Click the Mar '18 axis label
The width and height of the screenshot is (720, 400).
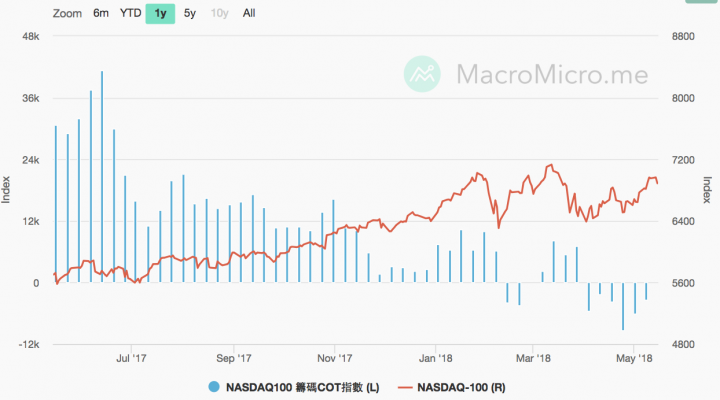point(533,358)
